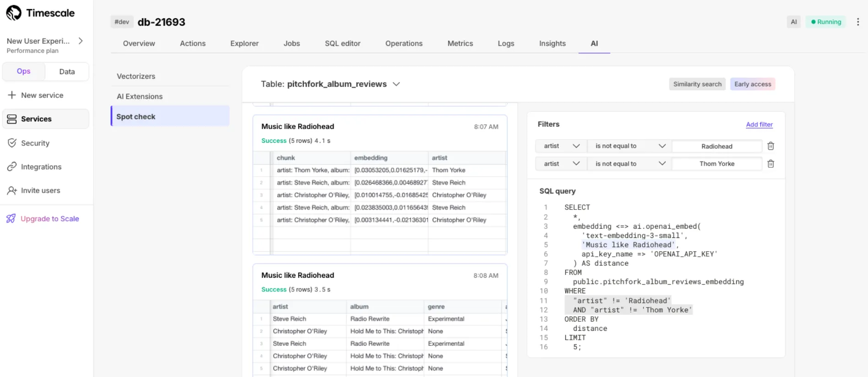The width and height of the screenshot is (868, 377).
Task: Click the green Running status indicator
Action: 826,22
